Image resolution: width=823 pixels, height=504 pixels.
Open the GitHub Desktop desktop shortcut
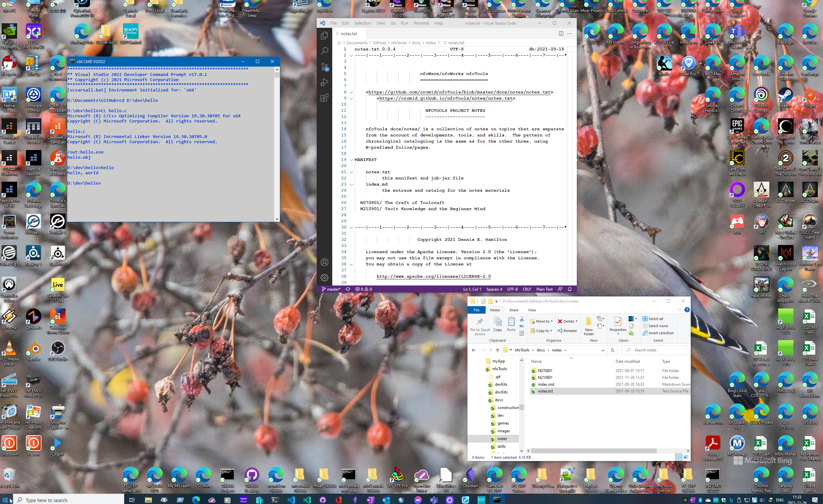pyautogui.click(x=252, y=480)
